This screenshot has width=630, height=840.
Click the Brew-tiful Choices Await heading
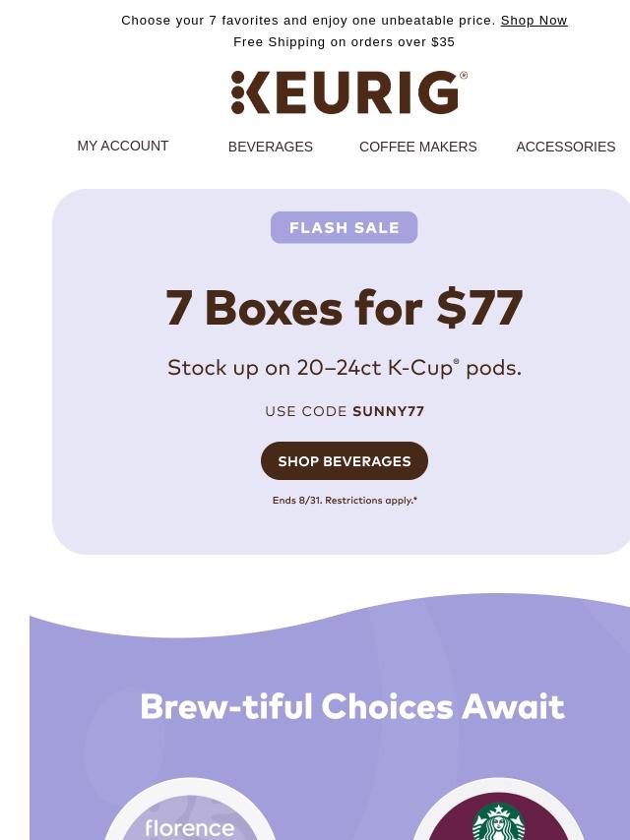pos(352,706)
